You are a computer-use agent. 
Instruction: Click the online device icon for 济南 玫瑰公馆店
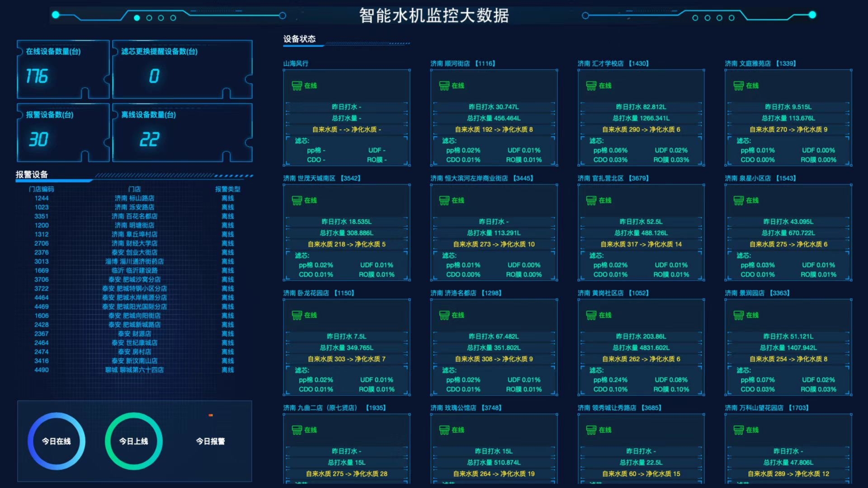tap(444, 430)
